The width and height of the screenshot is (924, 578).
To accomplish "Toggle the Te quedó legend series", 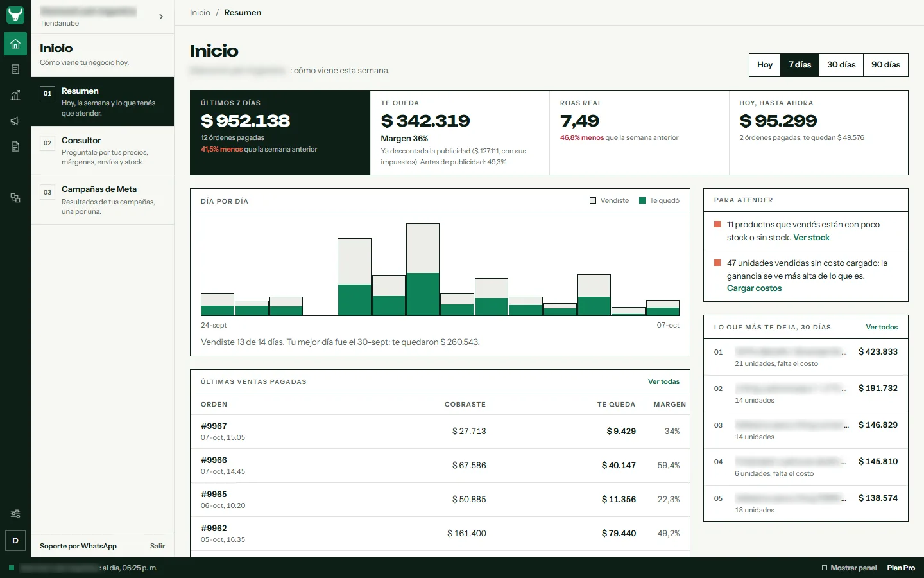I will click(x=659, y=200).
